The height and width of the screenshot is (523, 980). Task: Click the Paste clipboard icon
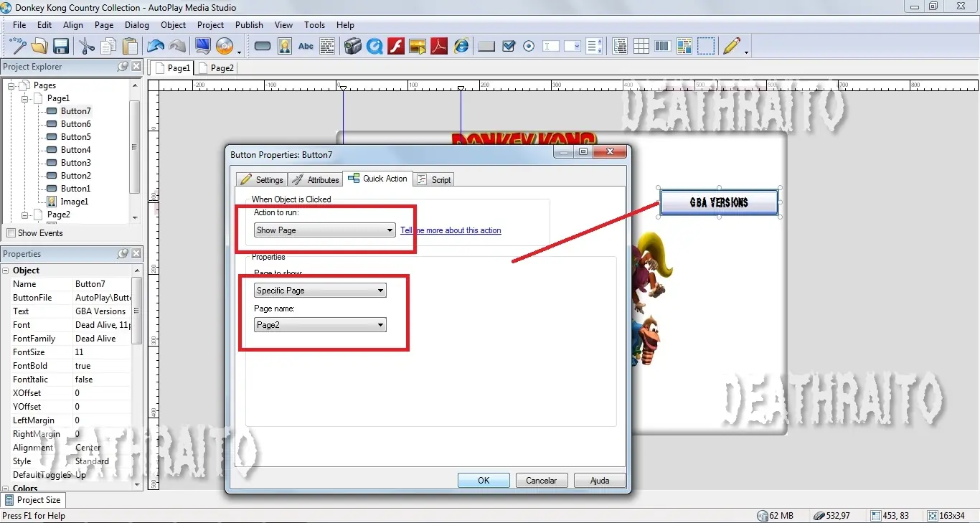pos(130,47)
